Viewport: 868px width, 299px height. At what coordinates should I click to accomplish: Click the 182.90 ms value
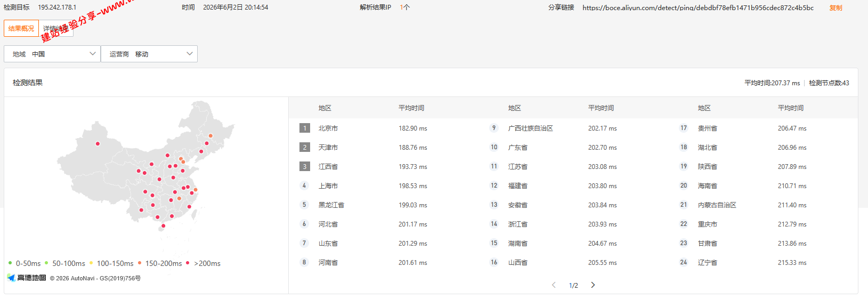[413, 128]
